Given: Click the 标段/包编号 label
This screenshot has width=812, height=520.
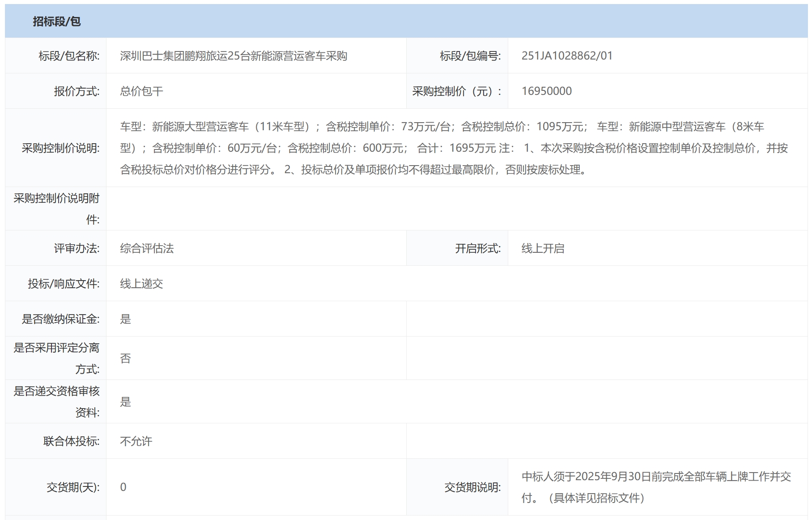Looking at the screenshot, I should point(470,56).
